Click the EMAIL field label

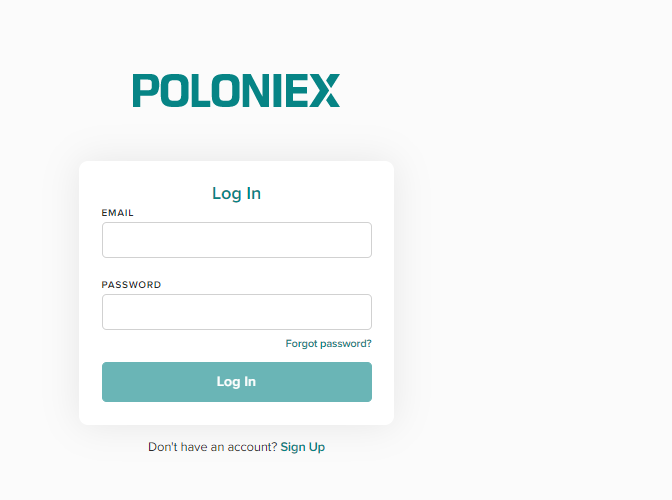click(117, 213)
